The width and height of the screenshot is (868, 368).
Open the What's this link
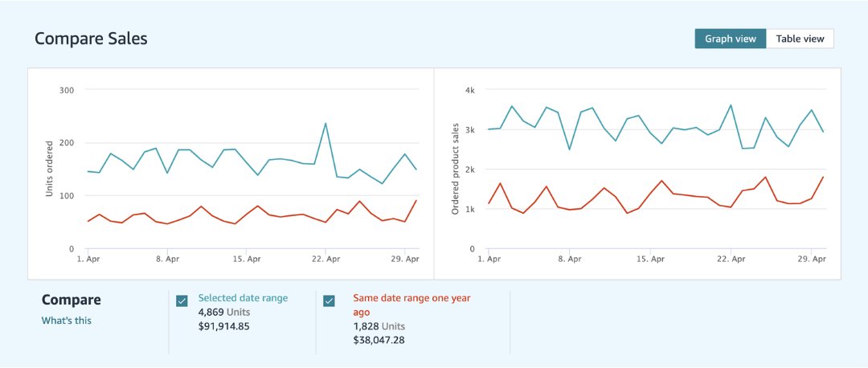(66, 321)
